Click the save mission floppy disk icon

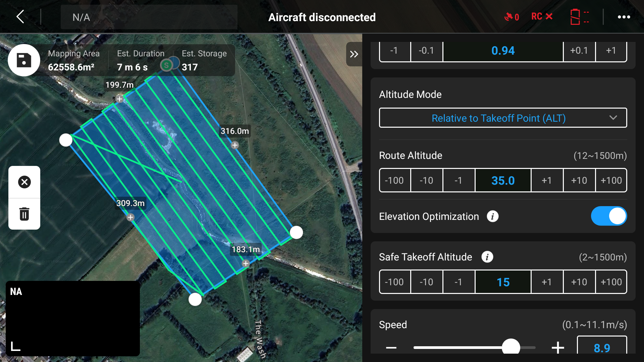point(24,60)
